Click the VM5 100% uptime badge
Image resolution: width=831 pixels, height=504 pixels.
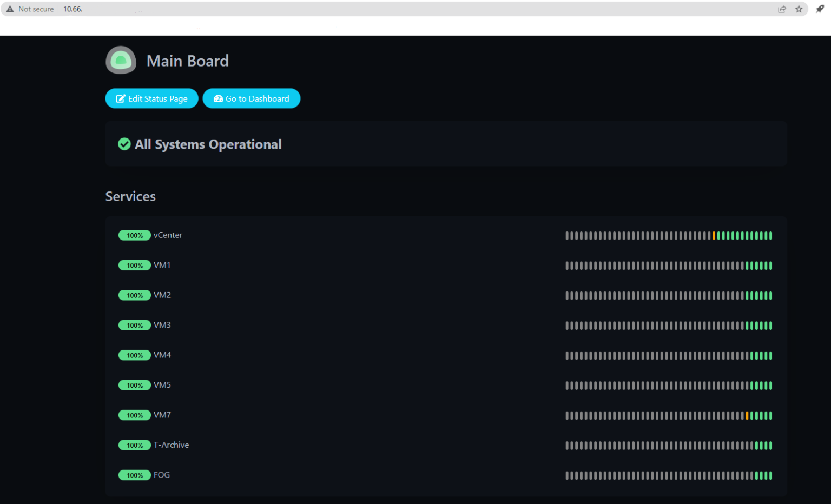click(x=135, y=385)
